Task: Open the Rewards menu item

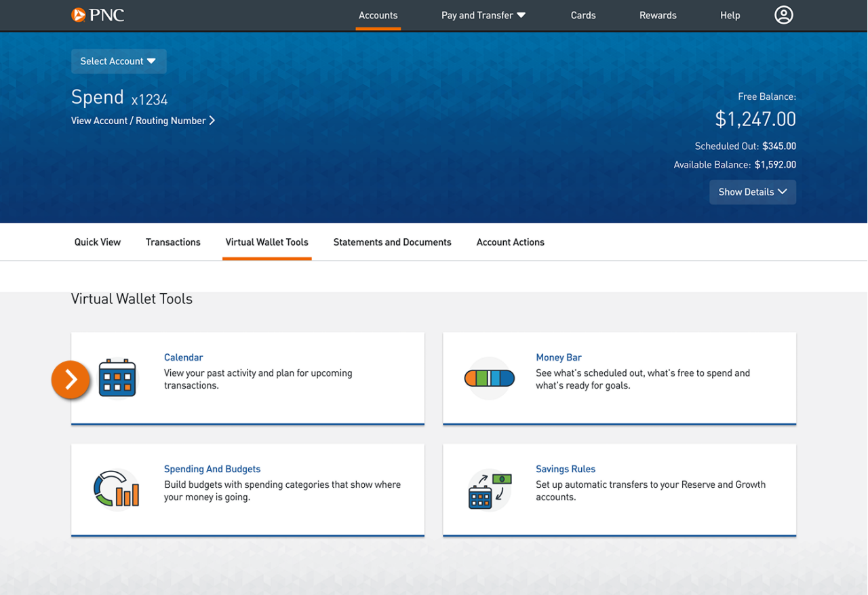Action: click(658, 15)
